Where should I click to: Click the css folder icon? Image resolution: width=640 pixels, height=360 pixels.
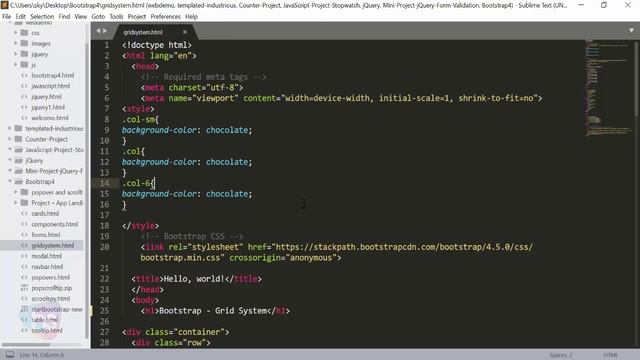click(x=24, y=33)
